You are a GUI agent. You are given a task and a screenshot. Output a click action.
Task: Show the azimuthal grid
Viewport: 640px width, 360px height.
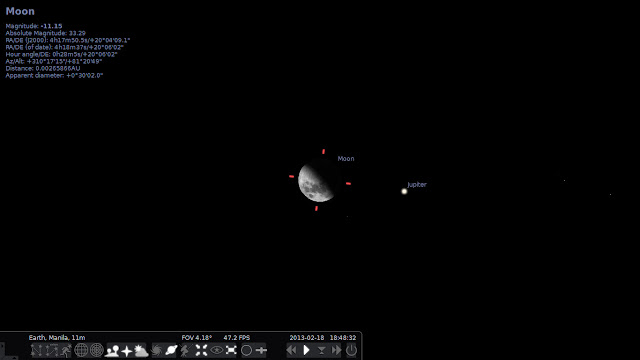click(97, 350)
